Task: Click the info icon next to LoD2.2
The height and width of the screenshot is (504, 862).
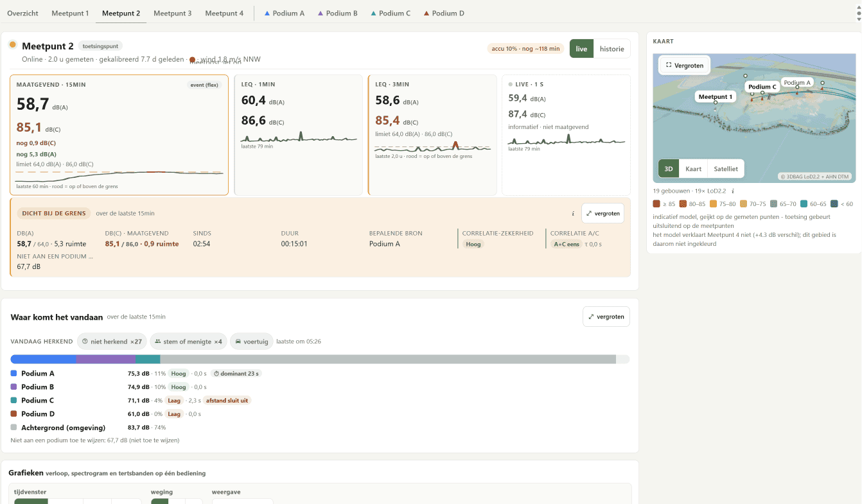Action: click(733, 191)
